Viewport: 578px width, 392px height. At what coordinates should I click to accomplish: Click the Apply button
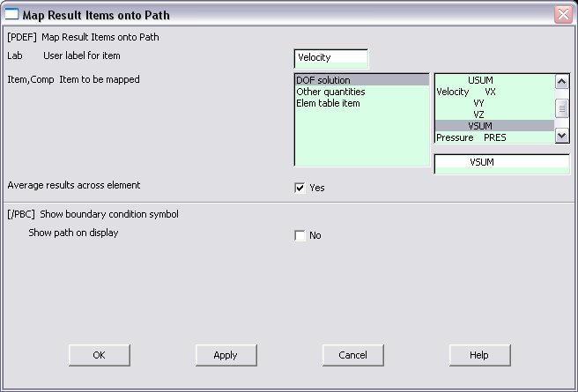coord(226,355)
